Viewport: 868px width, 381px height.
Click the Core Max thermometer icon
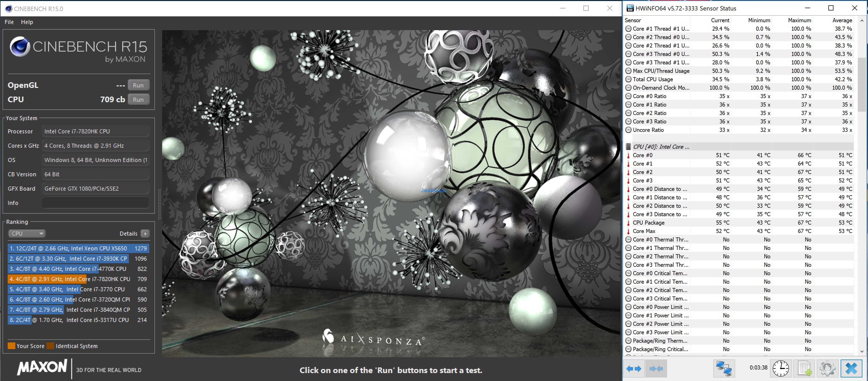click(628, 231)
